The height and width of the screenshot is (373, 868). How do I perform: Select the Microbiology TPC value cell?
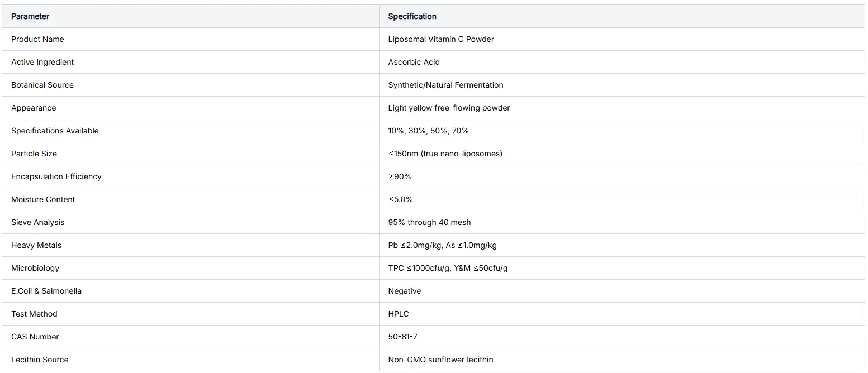pos(622,268)
